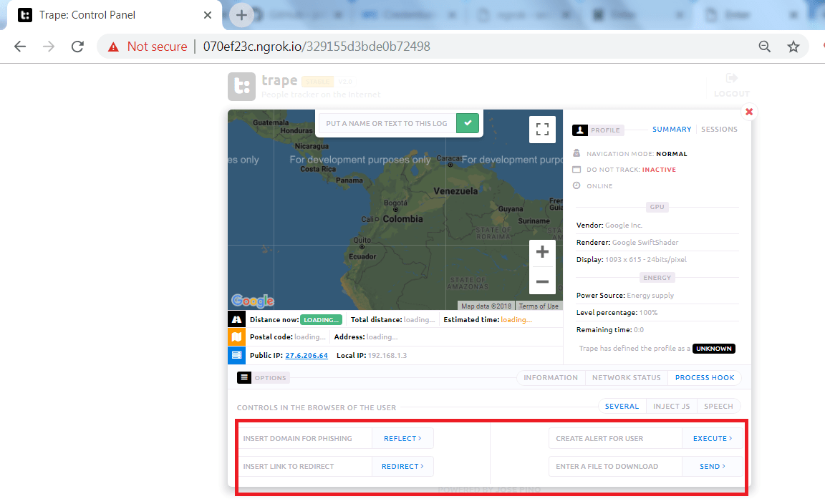Confirm the log name with green checkmark
The width and height of the screenshot is (825, 504).
coord(468,123)
